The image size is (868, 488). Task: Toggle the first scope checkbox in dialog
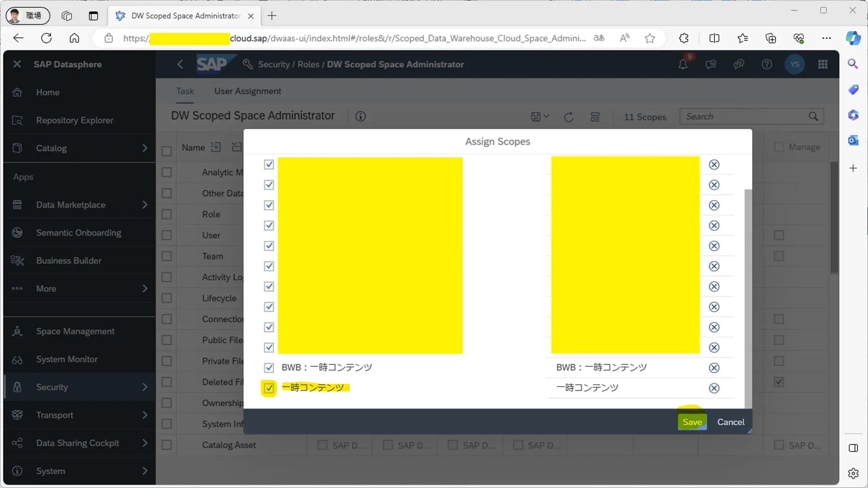click(269, 164)
